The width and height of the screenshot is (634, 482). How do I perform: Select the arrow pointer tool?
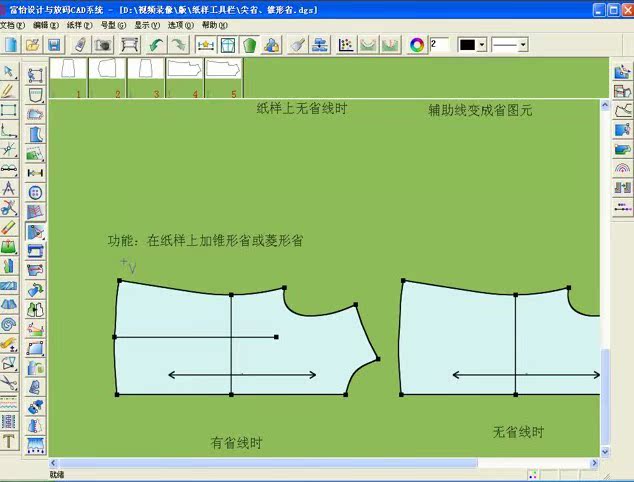click(x=9, y=72)
